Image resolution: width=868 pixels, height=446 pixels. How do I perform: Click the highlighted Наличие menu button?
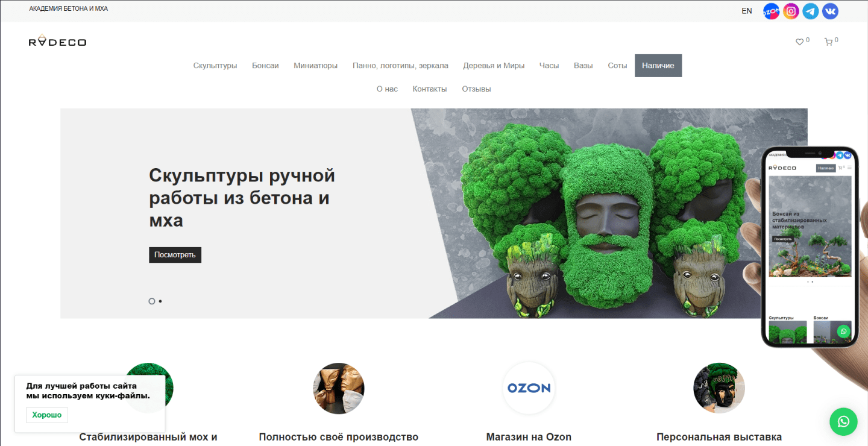tap(658, 66)
